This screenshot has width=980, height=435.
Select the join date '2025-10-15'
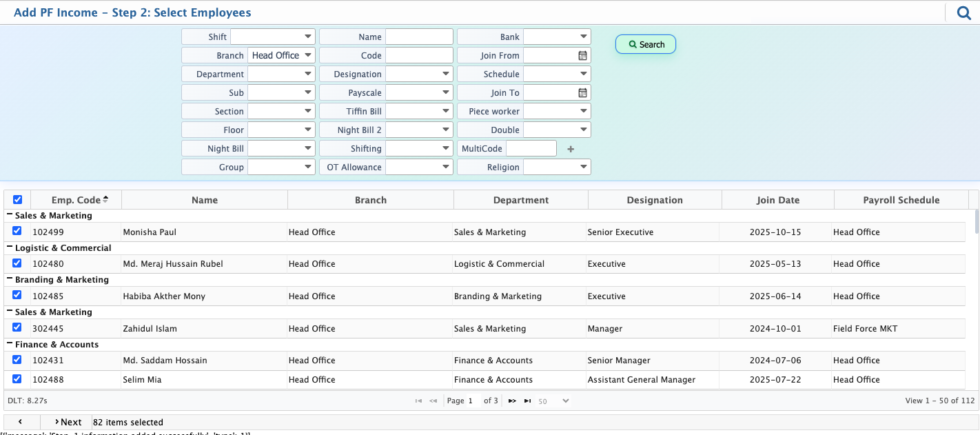pos(775,232)
